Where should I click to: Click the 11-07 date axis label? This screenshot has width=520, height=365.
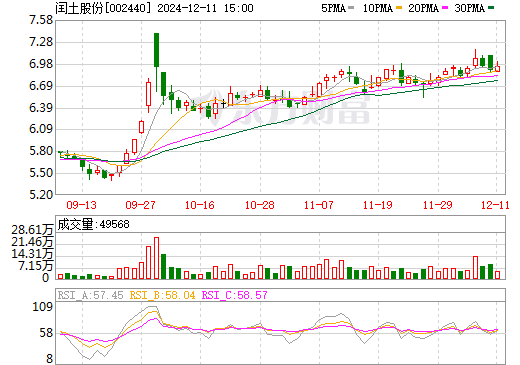point(318,205)
